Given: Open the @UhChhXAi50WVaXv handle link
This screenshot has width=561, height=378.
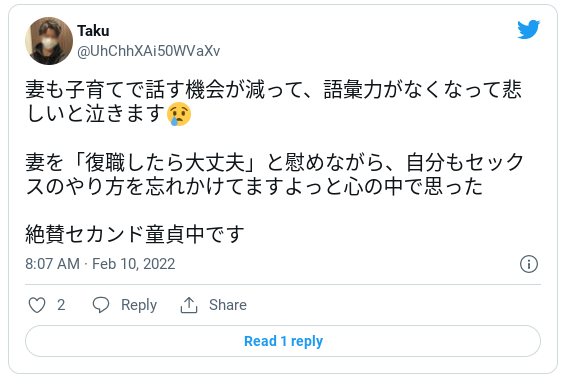Looking at the screenshot, I should (148, 51).
